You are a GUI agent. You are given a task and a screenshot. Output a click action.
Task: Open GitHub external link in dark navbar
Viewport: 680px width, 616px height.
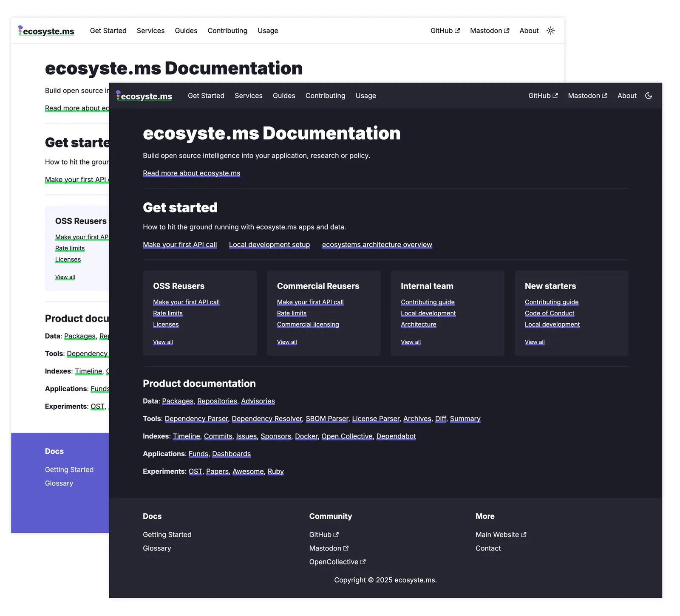pos(543,96)
